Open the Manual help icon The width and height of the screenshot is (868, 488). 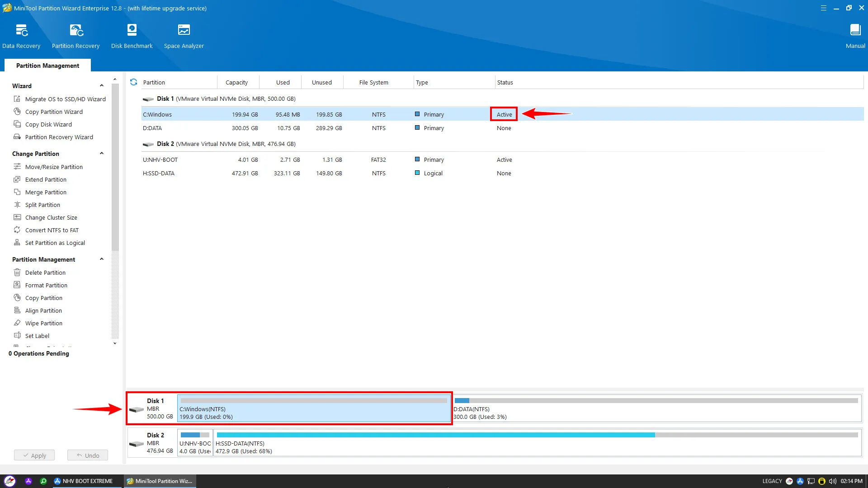pos(855,36)
